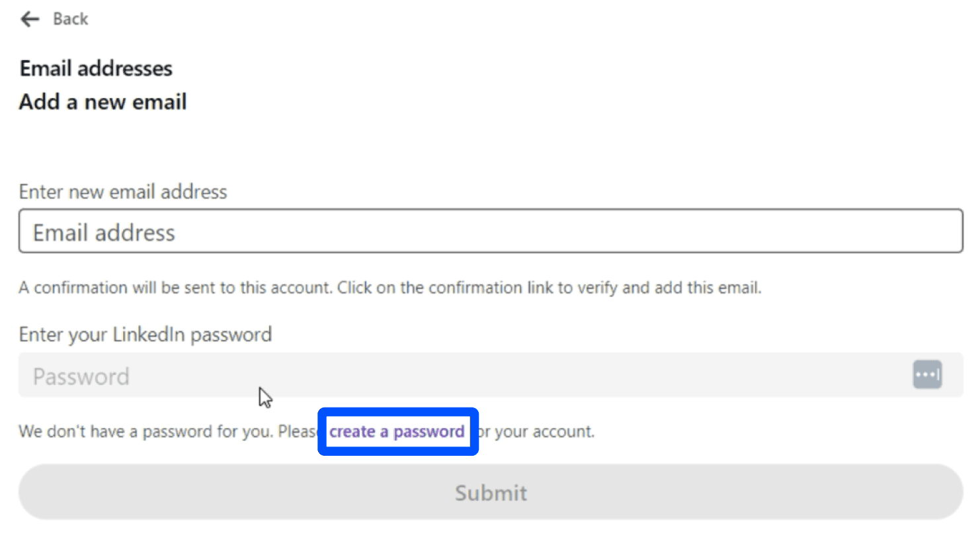The width and height of the screenshot is (980, 557).
Task: Select the "Email addresses" heading
Action: point(96,68)
